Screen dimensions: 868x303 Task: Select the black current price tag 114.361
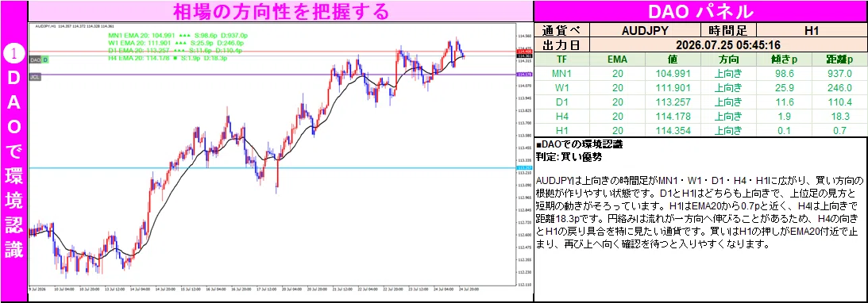tap(523, 56)
